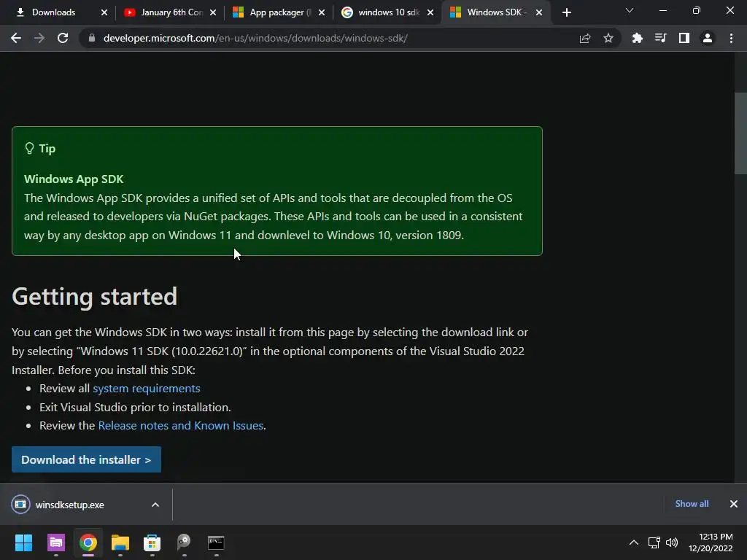Reload the Windows SDK page
Screen dimensions: 747x560
coord(63,38)
